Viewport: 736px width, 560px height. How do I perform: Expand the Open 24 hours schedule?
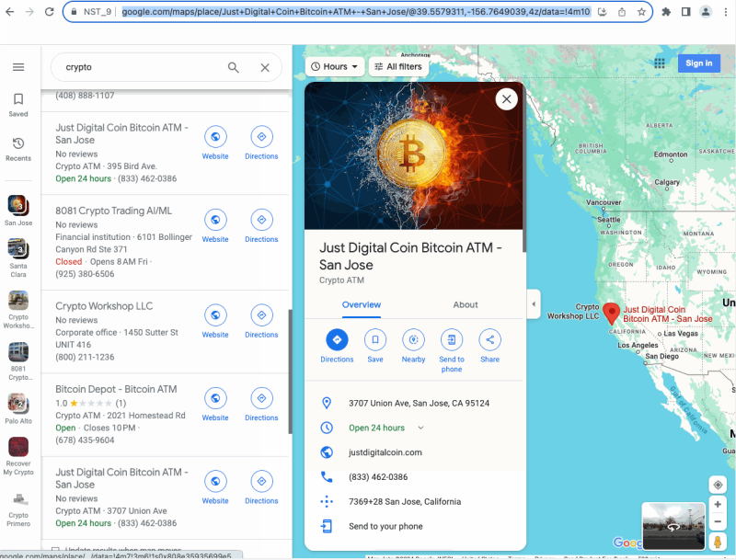point(420,428)
